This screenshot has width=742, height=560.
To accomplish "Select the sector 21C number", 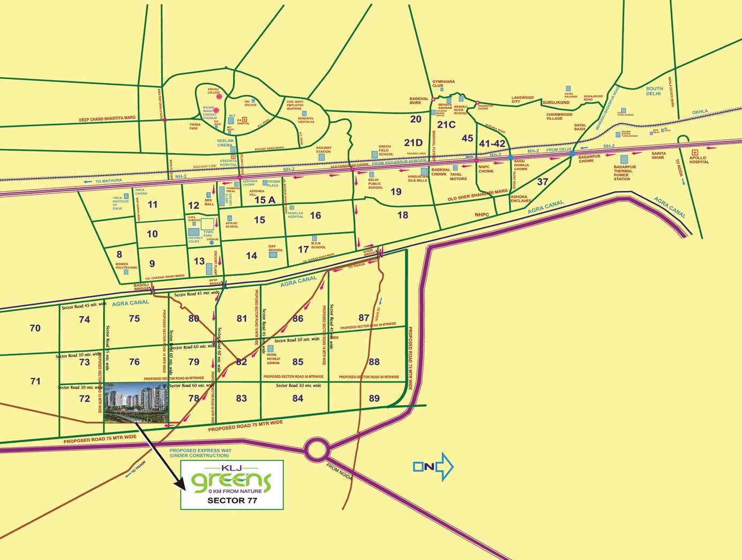I will (446, 125).
